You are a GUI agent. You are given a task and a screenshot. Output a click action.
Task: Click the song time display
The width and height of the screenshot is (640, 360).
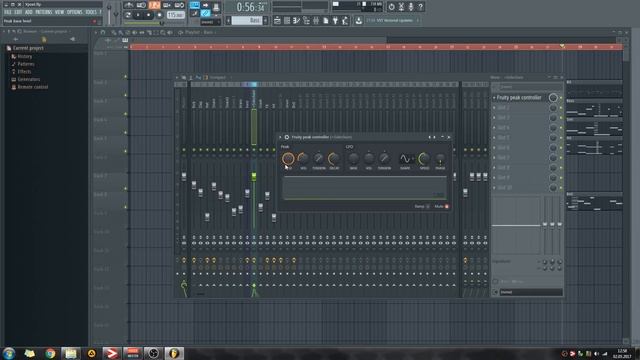pyautogui.click(x=250, y=7)
